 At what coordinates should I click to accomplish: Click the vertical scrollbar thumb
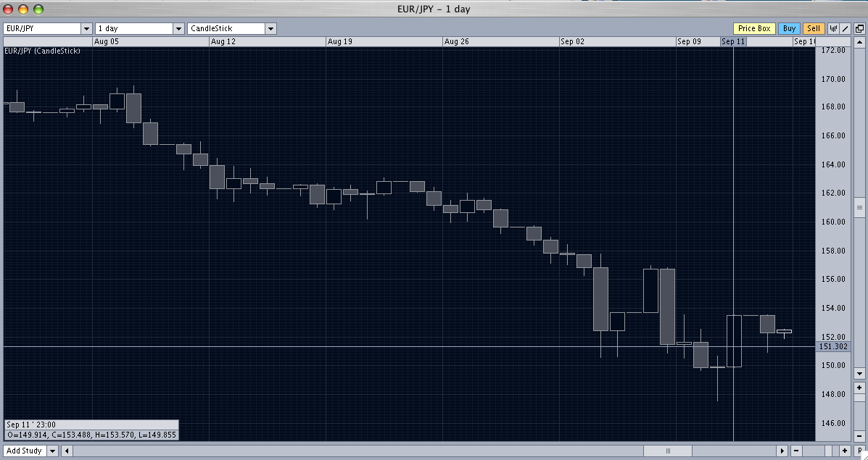pyautogui.click(x=859, y=208)
